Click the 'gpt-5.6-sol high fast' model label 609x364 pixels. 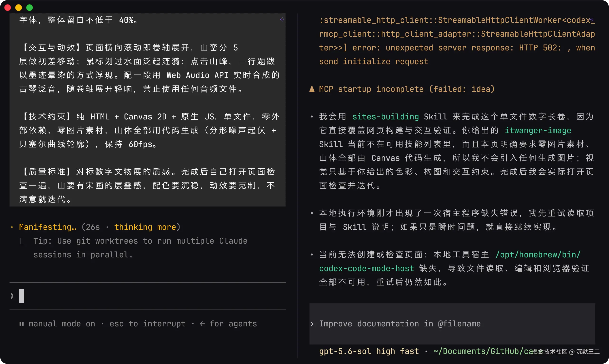(x=369, y=351)
